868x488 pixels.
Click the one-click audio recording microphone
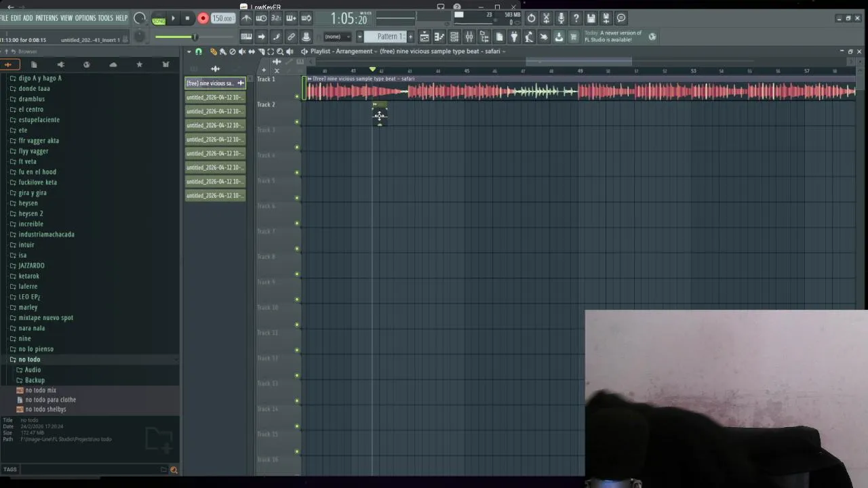[x=561, y=18]
